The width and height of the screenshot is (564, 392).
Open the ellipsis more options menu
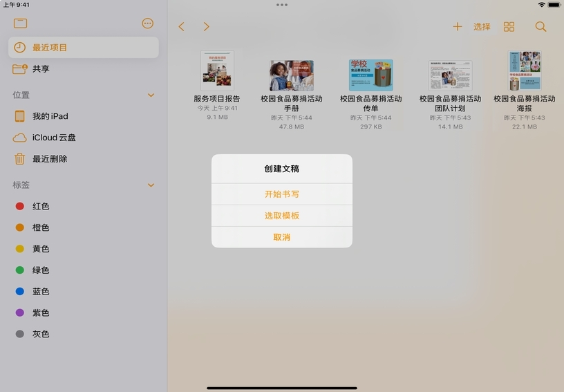pyautogui.click(x=147, y=24)
